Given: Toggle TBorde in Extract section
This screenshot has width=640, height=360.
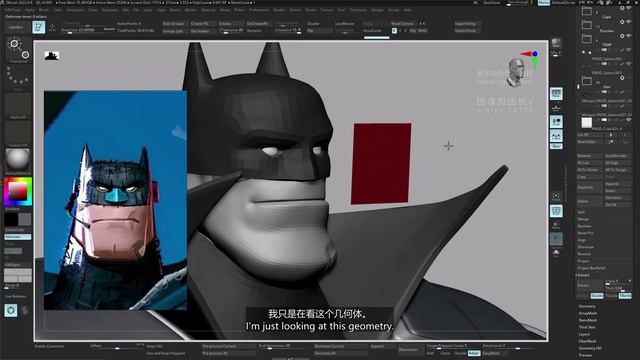Looking at the screenshot, I should pos(625,296).
